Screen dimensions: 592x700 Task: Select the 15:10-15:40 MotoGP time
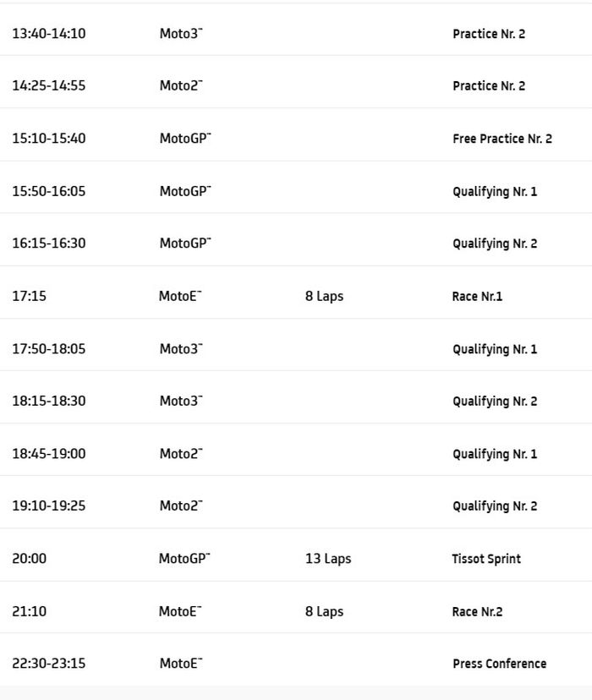(48, 139)
